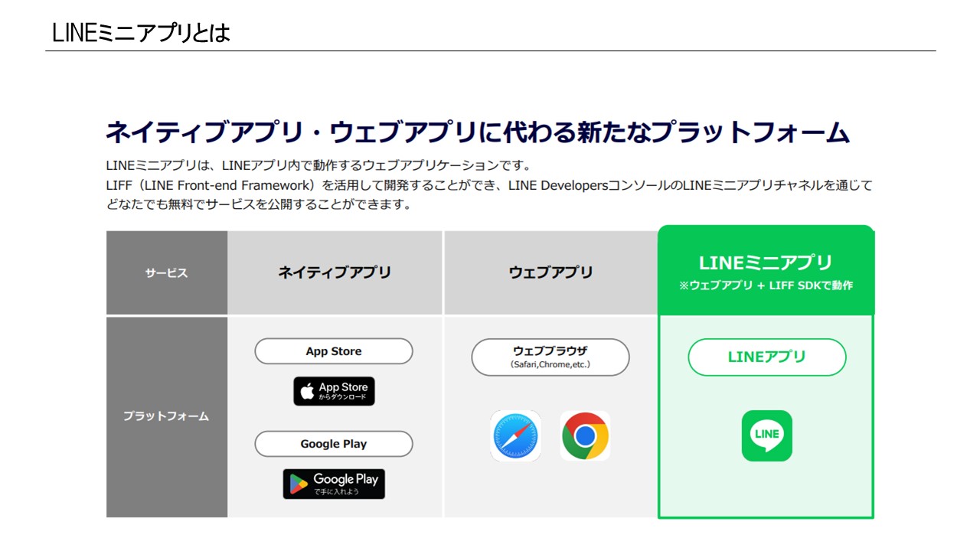Select the ウェブアプリ column header
The height and width of the screenshot is (551, 980).
(x=550, y=272)
